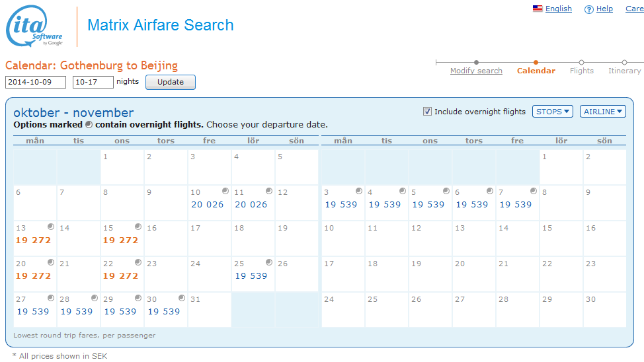Open the STOPS filter dropdown

[553, 112]
